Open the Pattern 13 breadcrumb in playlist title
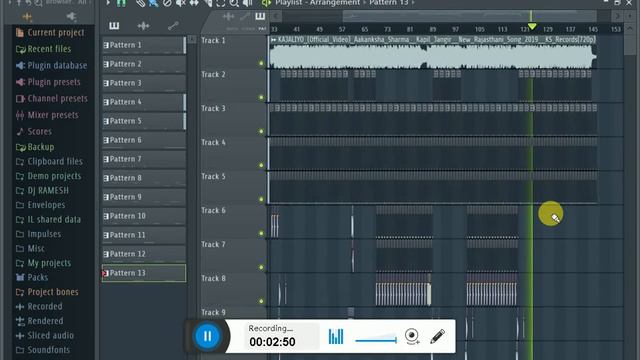640x360 pixels. click(389, 3)
